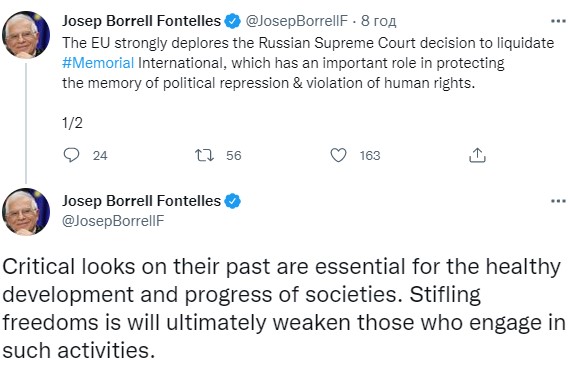Open the @JosepBorrellF handle in first tweet
The image size is (573, 368).
[296, 21]
